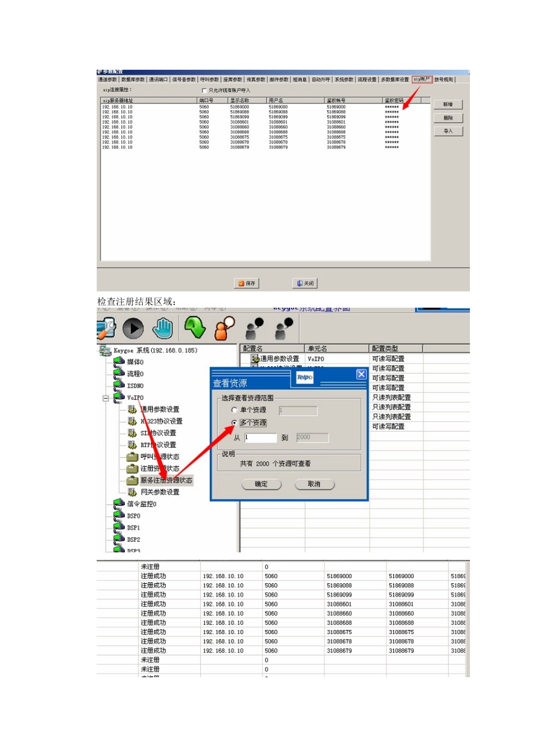Click the 呼叫资源状态 folder icon
The width and height of the screenshot is (534, 756).
click(132, 456)
